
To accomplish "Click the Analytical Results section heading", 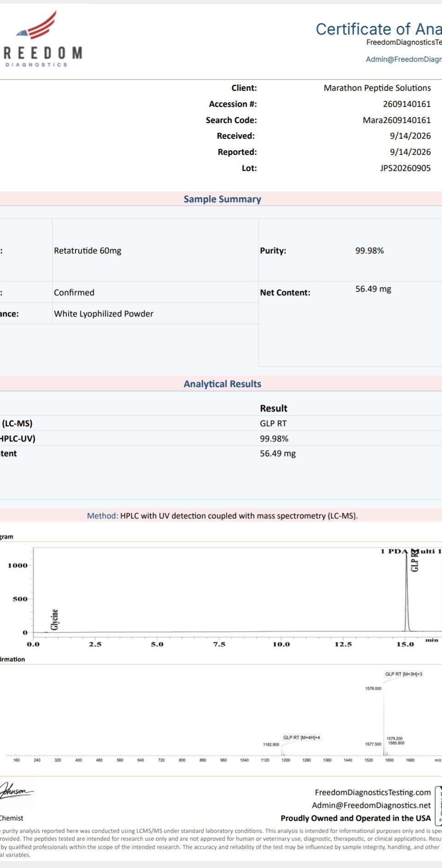I will [222, 384].
